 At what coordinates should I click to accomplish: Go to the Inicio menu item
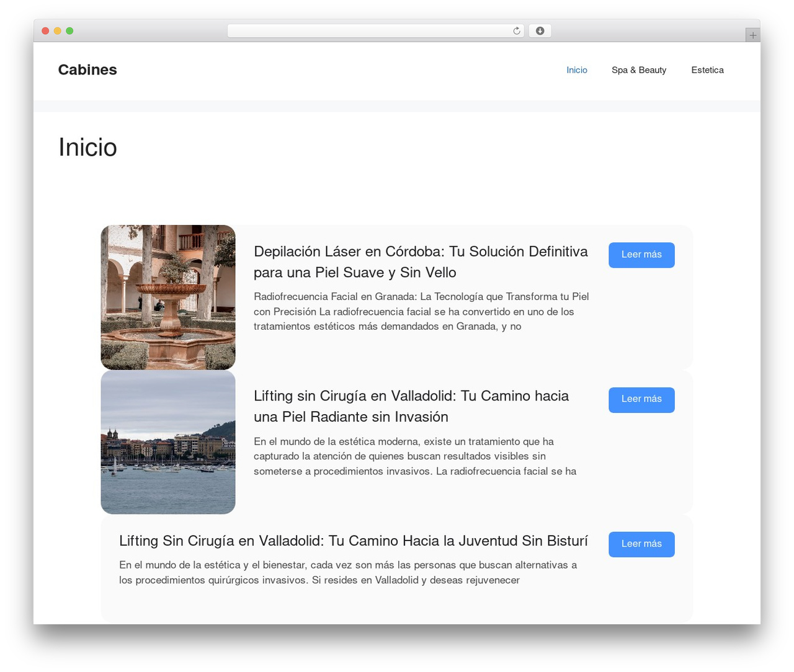tap(577, 70)
